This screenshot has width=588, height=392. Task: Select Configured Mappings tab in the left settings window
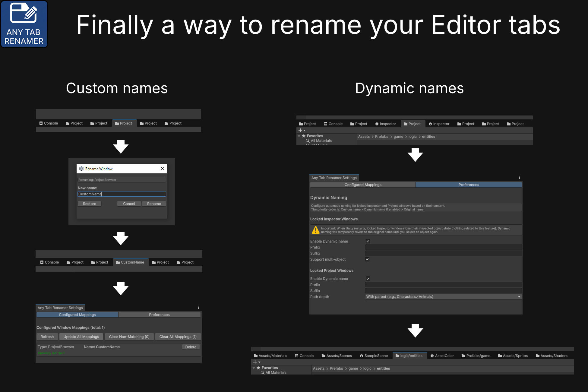coord(77,315)
